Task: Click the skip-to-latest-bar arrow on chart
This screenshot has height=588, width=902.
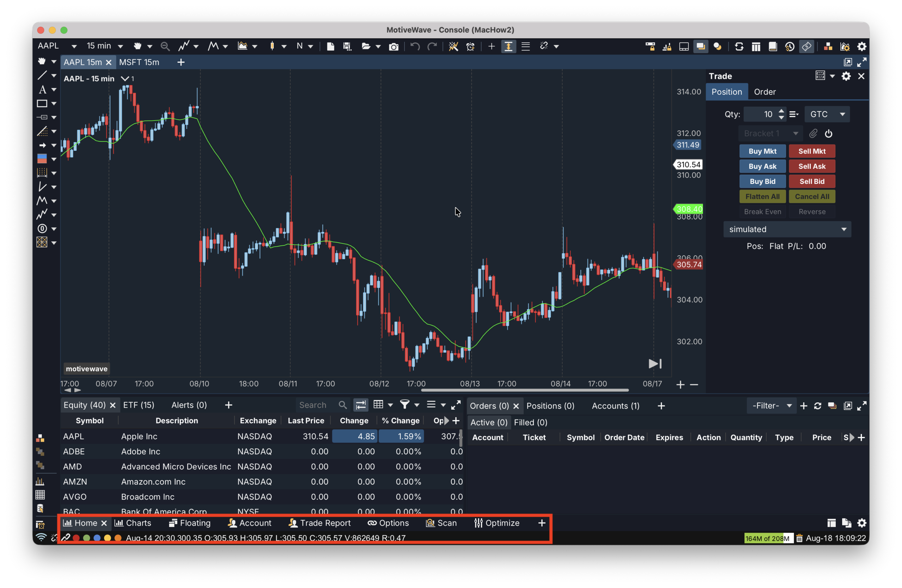Action: point(655,364)
